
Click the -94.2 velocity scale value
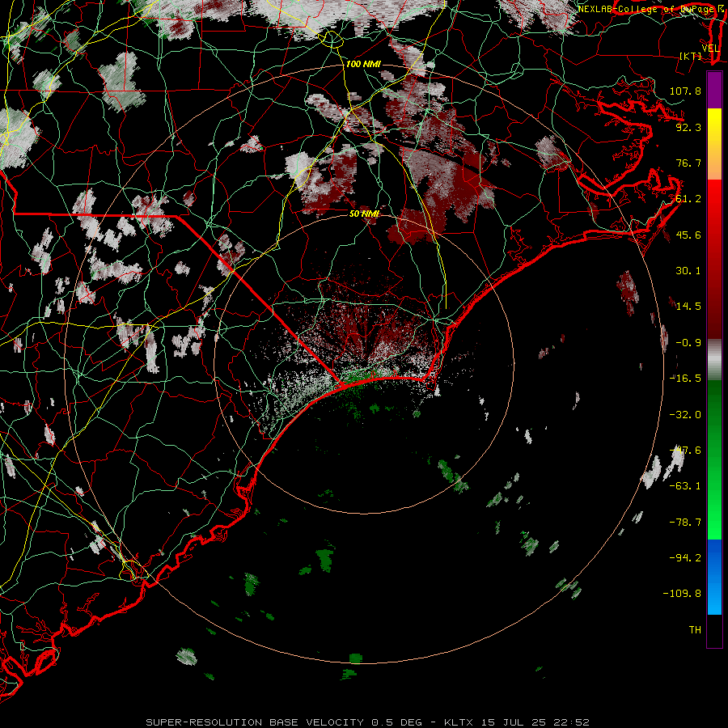tap(685, 558)
